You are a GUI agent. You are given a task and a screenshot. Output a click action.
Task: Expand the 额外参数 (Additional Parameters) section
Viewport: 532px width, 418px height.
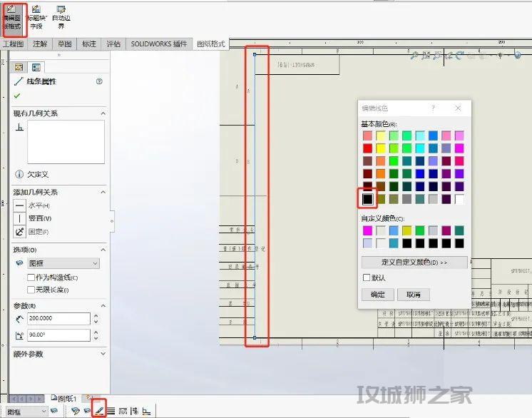click(x=103, y=354)
